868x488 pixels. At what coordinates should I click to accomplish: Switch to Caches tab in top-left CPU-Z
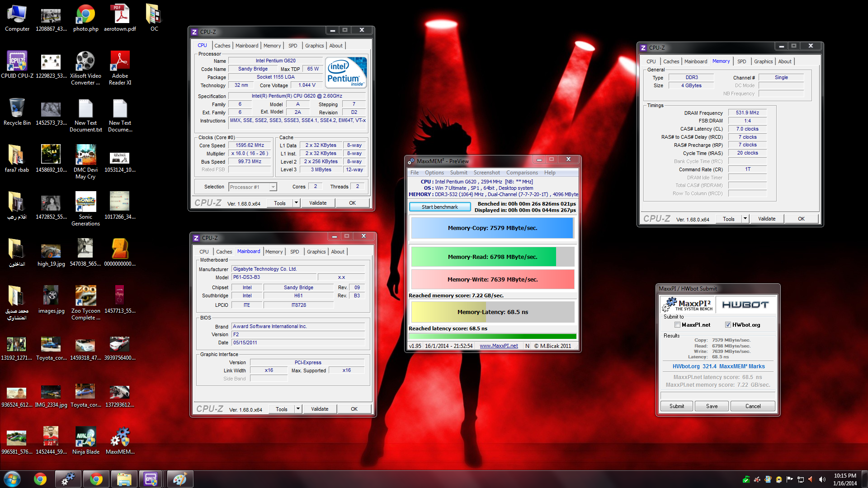tap(222, 46)
